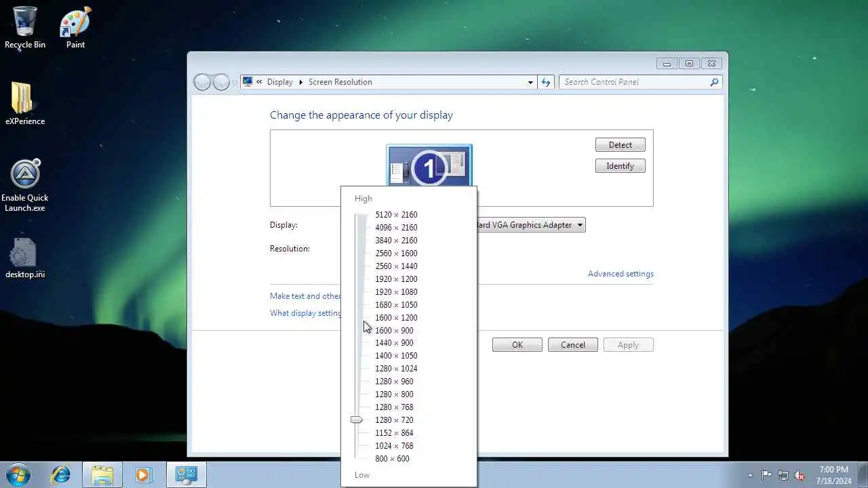Choose 1280 × 720 resolution

(394, 420)
